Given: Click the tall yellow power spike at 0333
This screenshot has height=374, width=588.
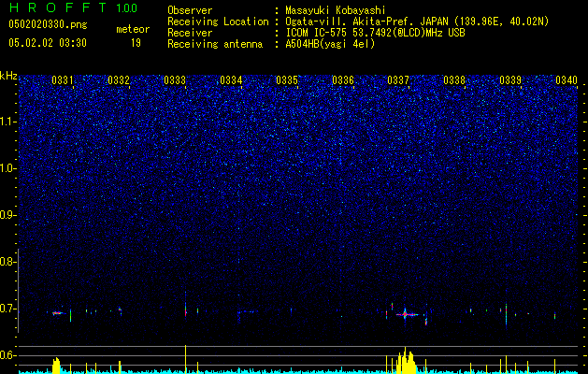Looking at the screenshot, I should click(186, 359).
